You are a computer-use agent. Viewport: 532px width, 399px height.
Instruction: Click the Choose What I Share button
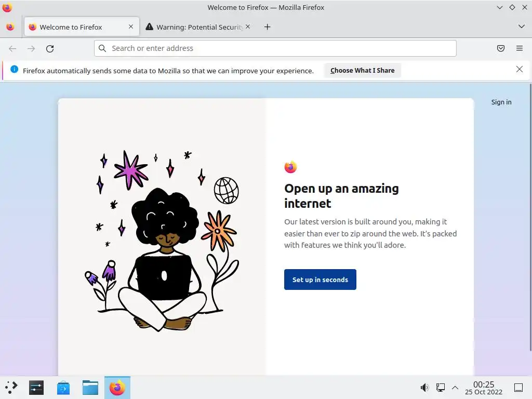362,70
